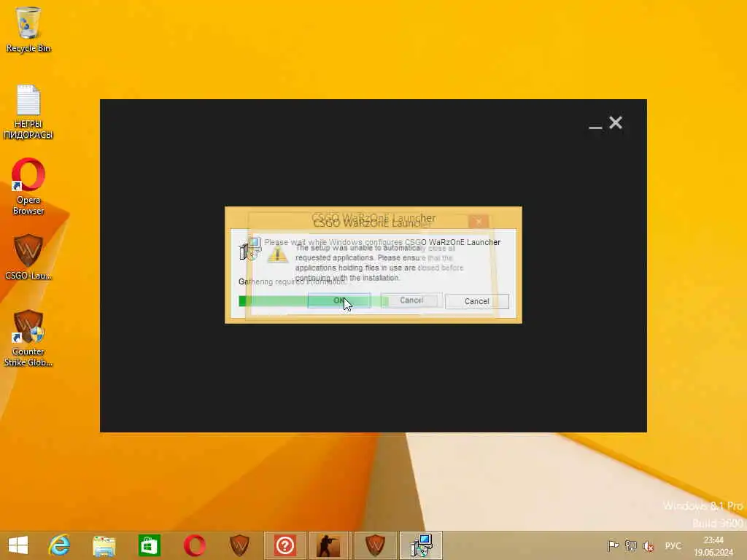Select the CSGO-Lau... shield icon on desktop
This screenshot has height=560, width=747.
pos(28,257)
